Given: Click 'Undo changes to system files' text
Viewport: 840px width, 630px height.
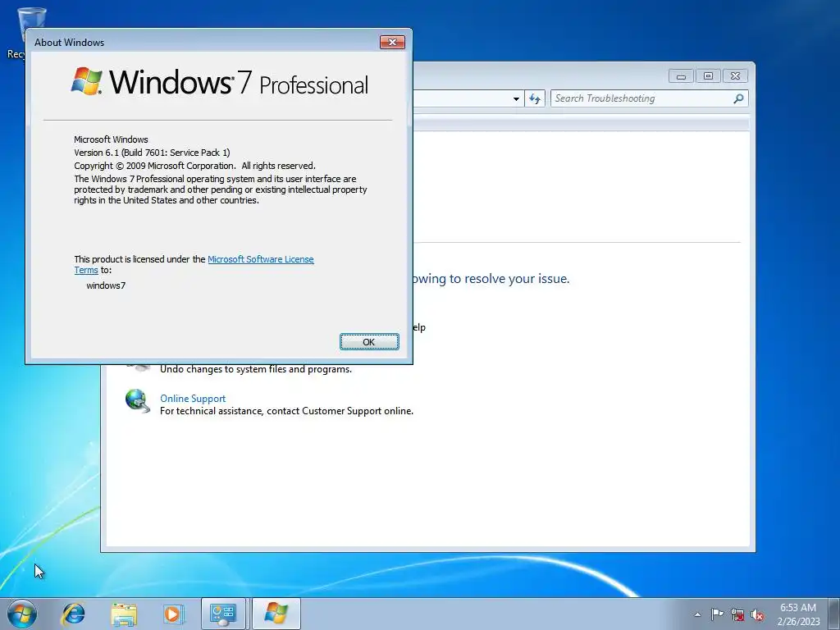Looking at the screenshot, I should (256, 369).
